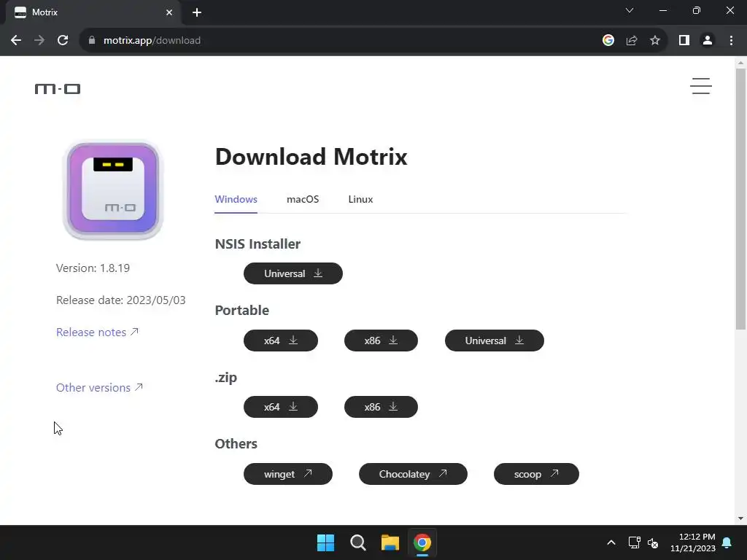Show hidden system tray icons
The height and width of the screenshot is (560, 747).
coord(611,542)
